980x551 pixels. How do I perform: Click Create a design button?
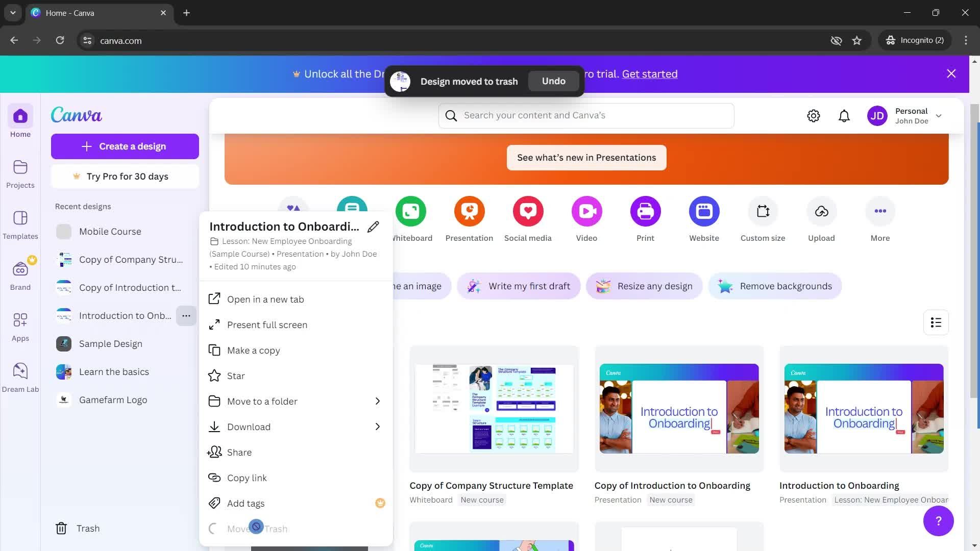pyautogui.click(x=125, y=146)
